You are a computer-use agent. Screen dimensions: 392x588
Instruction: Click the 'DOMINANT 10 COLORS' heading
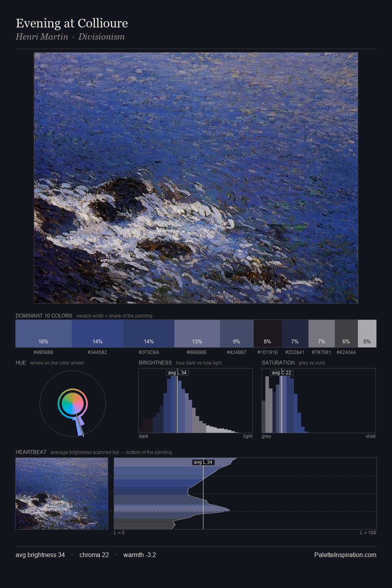pyautogui.click(x=44, y=316)
